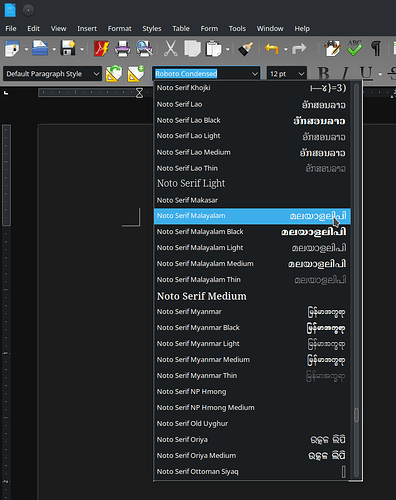Image resolution: width=396 pixels, height=500 pixels.
Task: Open the File menu
Action: pyautogui.click(x=11, y=29)
